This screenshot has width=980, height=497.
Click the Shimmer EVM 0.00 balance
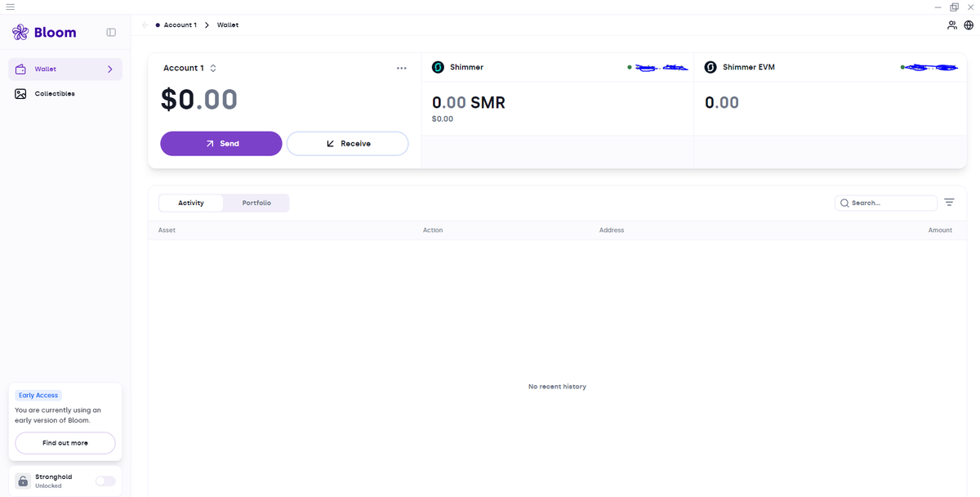click(x=722, y=103)
